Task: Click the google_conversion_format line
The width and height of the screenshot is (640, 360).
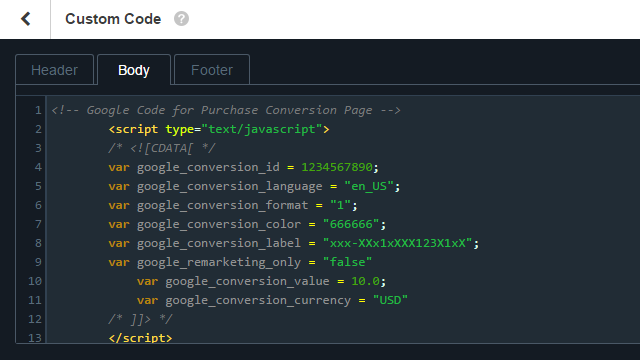Action: click(233, 205)
